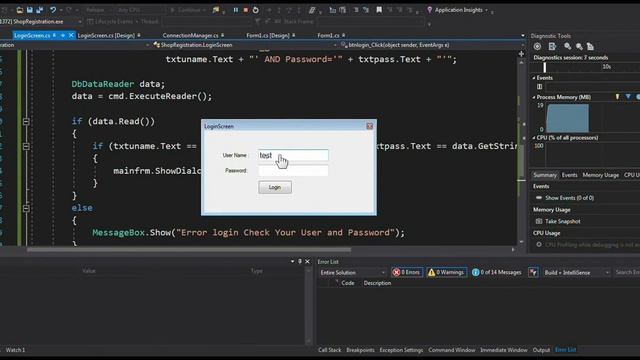Click Diagnostic Tools export report icon
Screen dimensions: 640x360
point(552,47)
